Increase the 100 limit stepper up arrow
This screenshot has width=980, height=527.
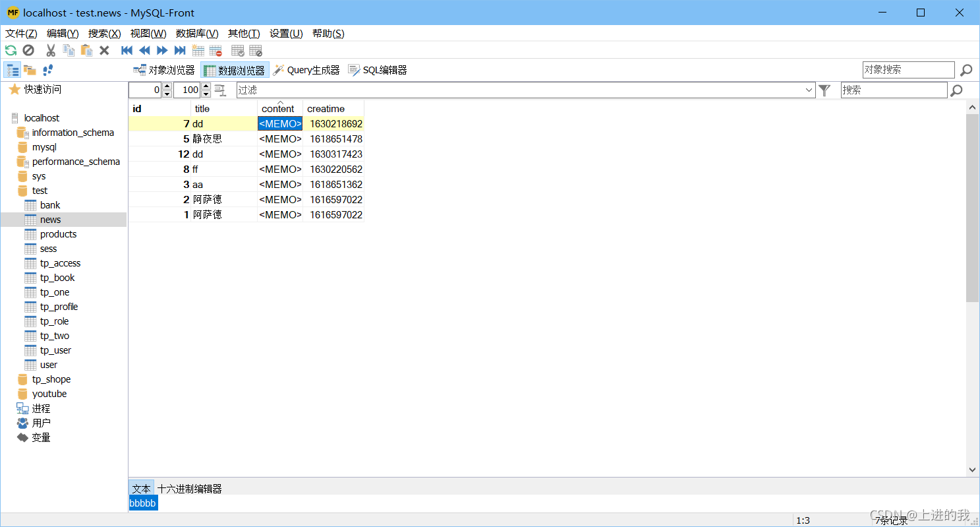(206, 86)
